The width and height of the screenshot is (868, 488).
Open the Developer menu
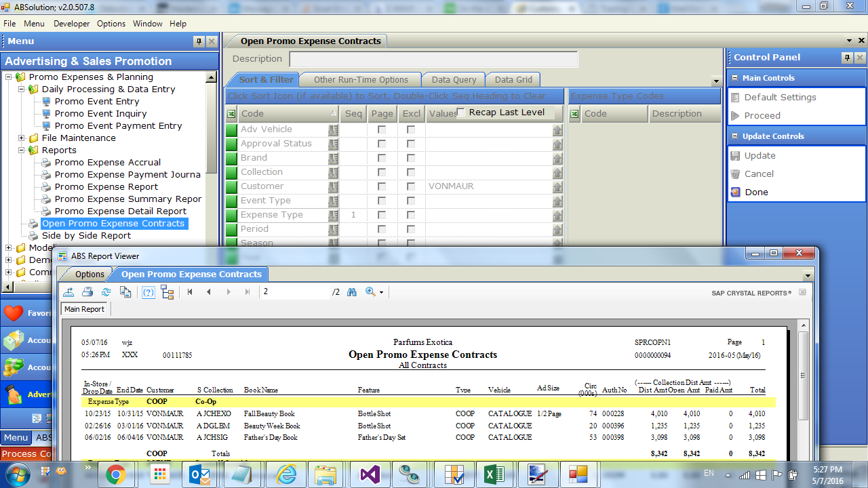(71, 23)
